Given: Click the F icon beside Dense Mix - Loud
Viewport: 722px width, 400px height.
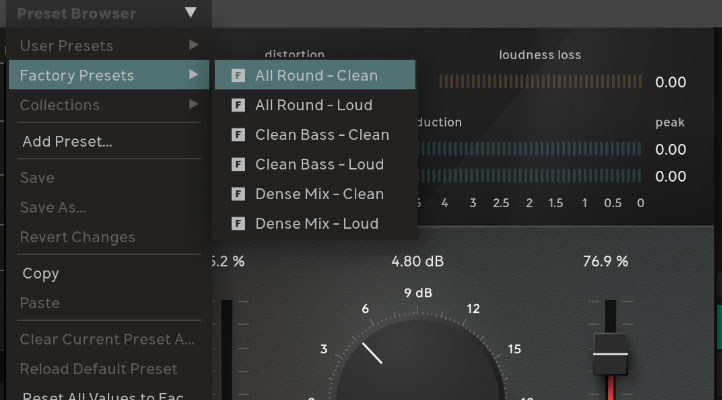Looking at the screenshot, I should (238, 224).
